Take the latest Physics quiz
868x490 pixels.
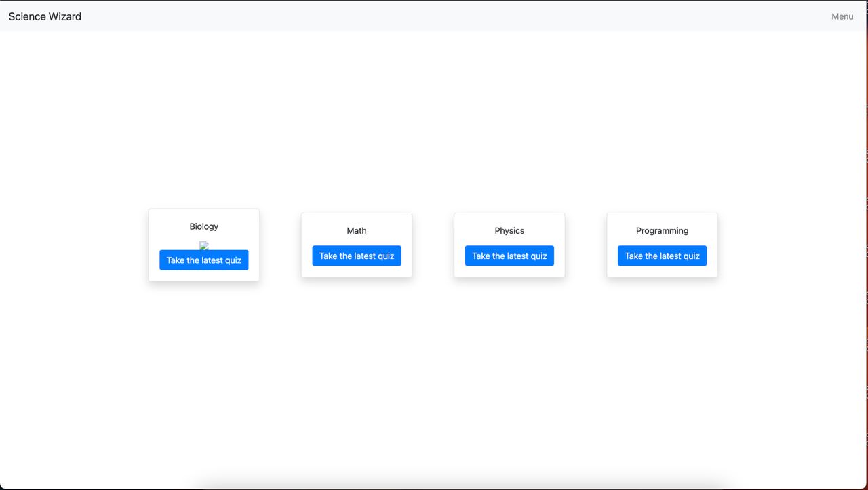pyautogui.click(x=509, y=256)
